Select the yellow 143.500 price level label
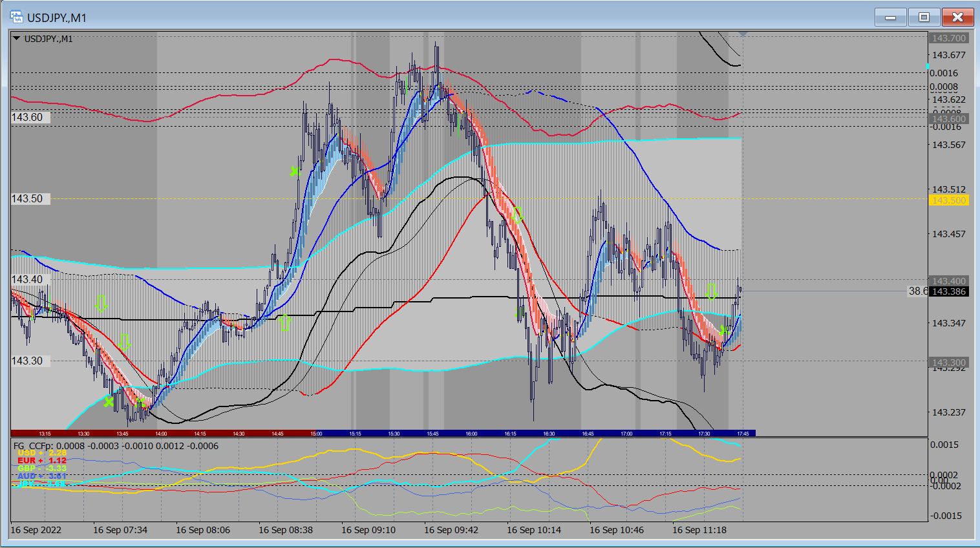980x548 pixels. pyautogui.click(x=948, y=200)
